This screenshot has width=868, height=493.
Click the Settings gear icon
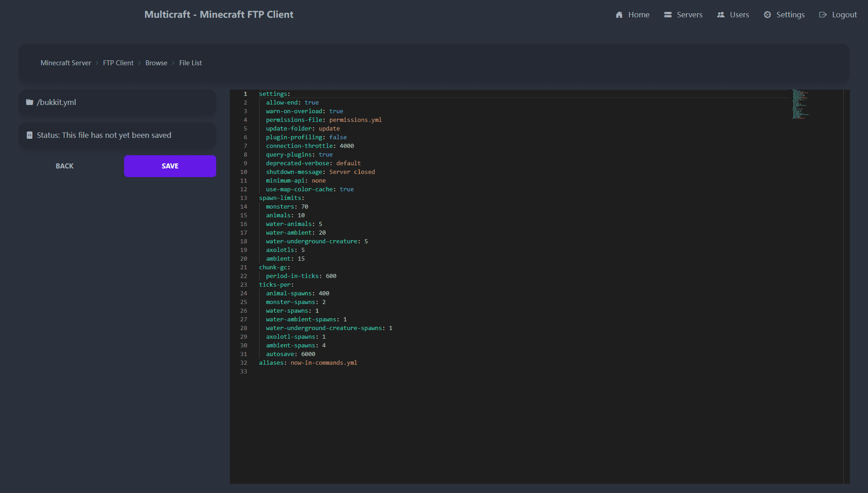tap(767, 15)
